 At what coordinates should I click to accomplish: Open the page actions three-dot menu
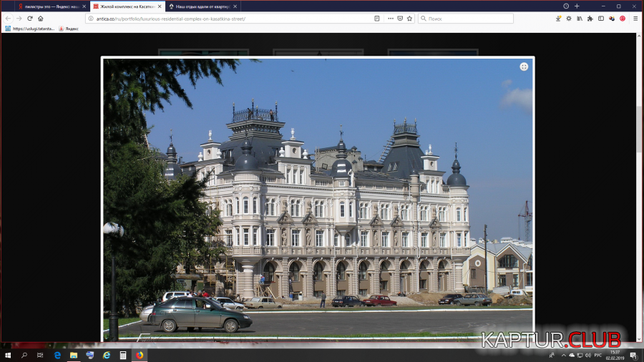point(391,19)
